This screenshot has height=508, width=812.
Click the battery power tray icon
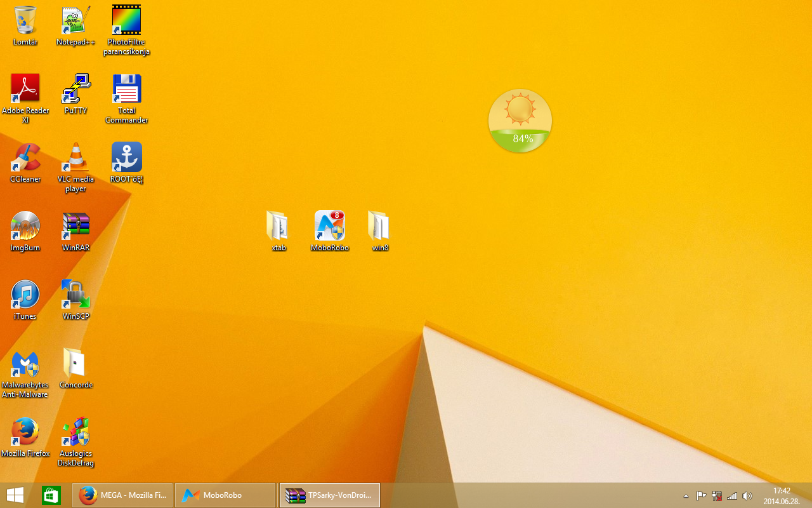[x=717, y=496]
